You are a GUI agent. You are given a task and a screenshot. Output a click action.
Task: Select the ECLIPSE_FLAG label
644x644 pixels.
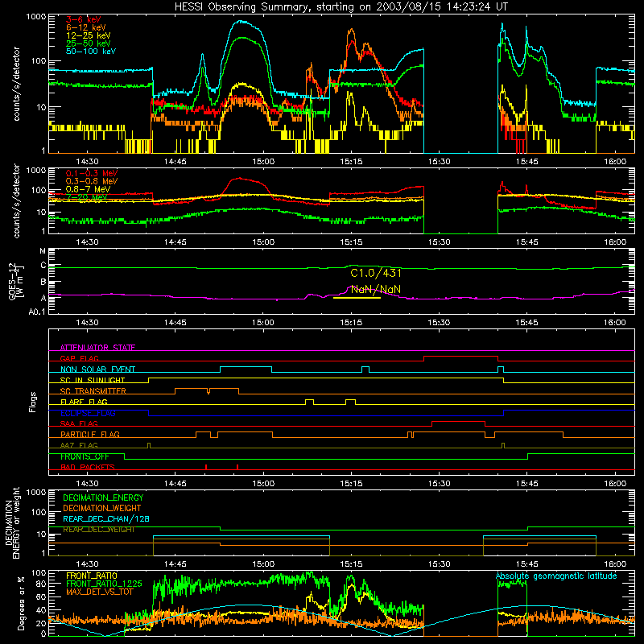tap(88, 413)
